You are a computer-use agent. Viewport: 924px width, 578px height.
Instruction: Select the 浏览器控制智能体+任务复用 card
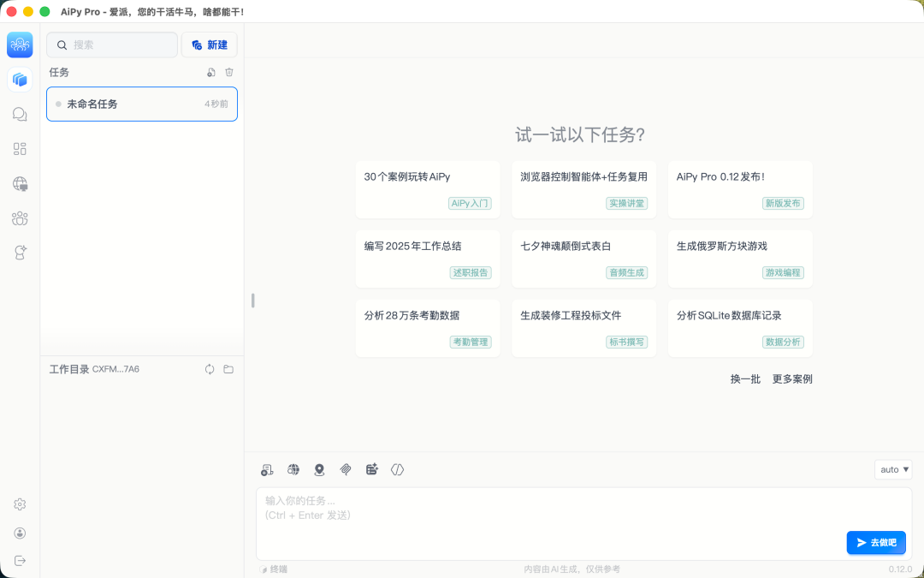pos(584,189)
